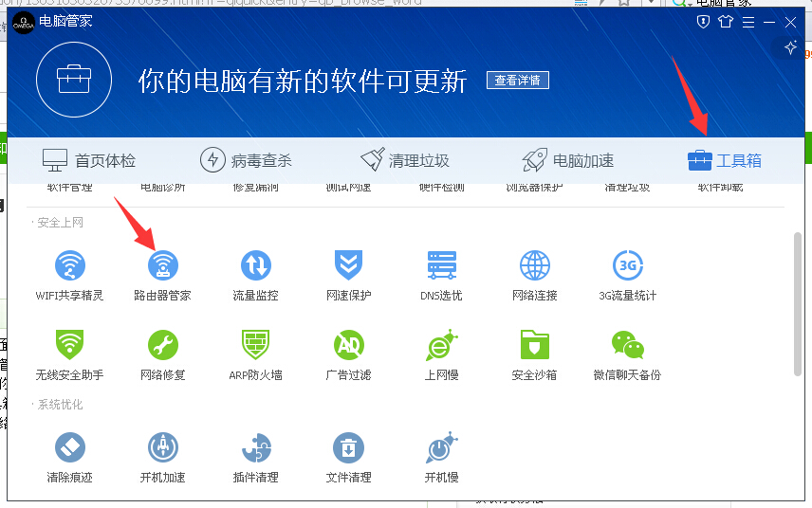Open 网络连接 globe icon
This screenshot has width=812, height=508.
coord(534,266)
